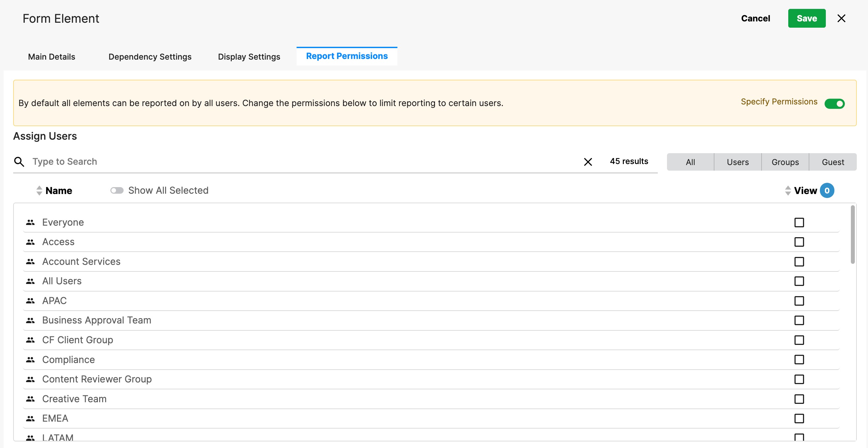868x448 pixels.
Task: Sort list by Name arrows
Action: point(39,190)
